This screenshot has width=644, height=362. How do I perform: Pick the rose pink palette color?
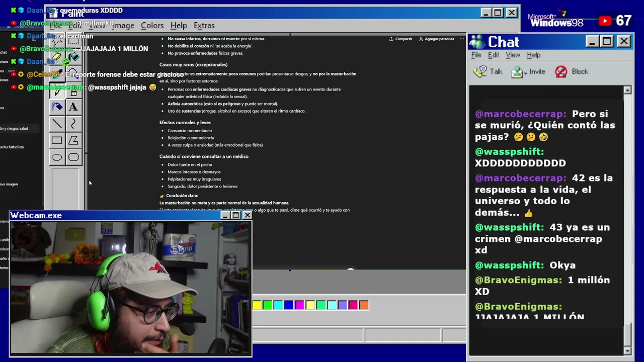point(353,305)
